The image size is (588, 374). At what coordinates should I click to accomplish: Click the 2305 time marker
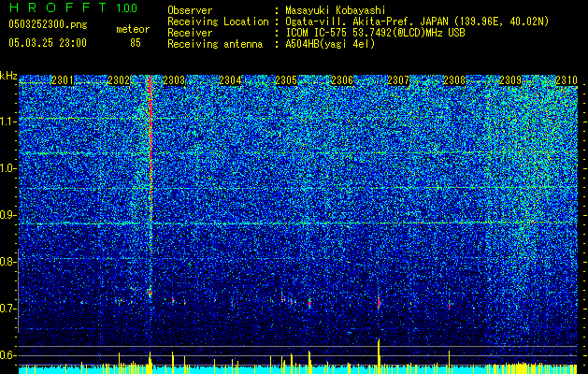click(x=286, y=80)
